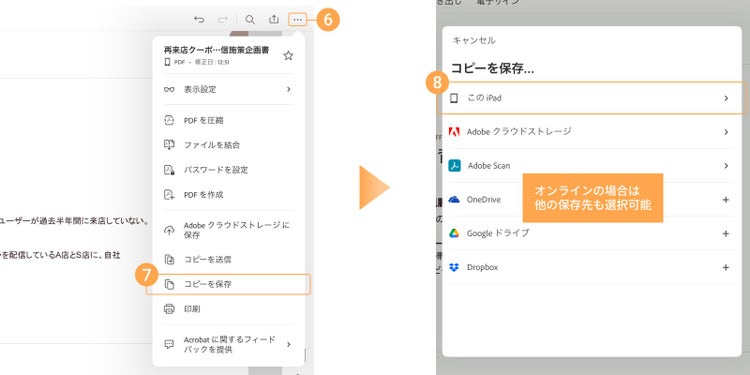Click the redo arrow icon
Image resolution: width=750 pixels, height=375 pixels.
(x=223, y=19)
